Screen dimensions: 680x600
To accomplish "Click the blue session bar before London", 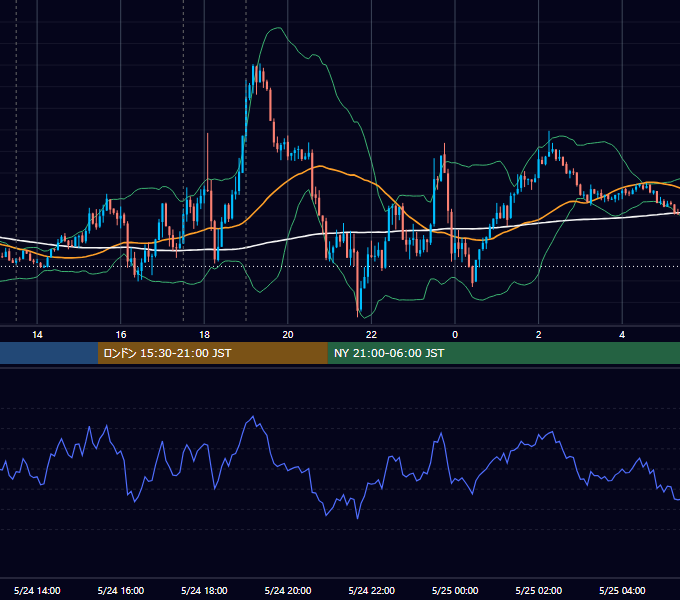I will pyautogui.click(x=49, y=353).
